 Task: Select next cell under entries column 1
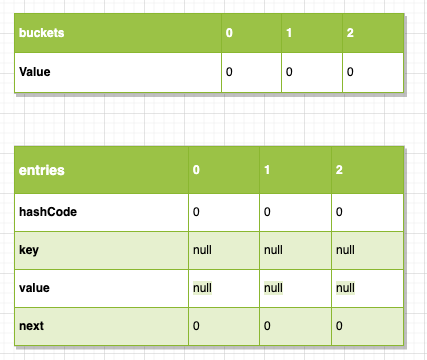click(x=295, y=326)
